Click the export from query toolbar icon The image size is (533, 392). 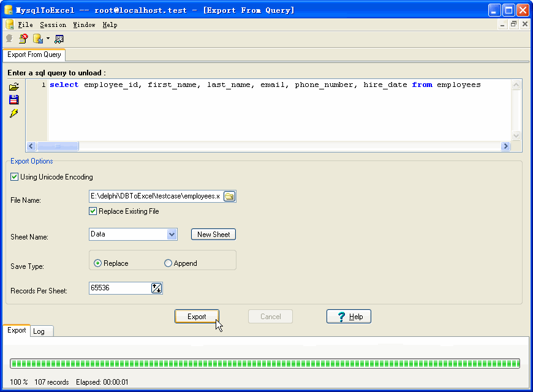pos(59,39)
